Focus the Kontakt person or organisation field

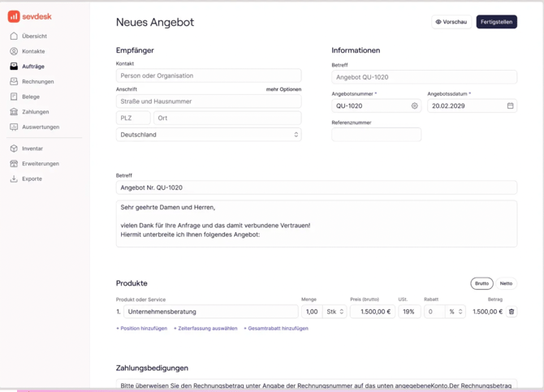click(x=209, y=75)
